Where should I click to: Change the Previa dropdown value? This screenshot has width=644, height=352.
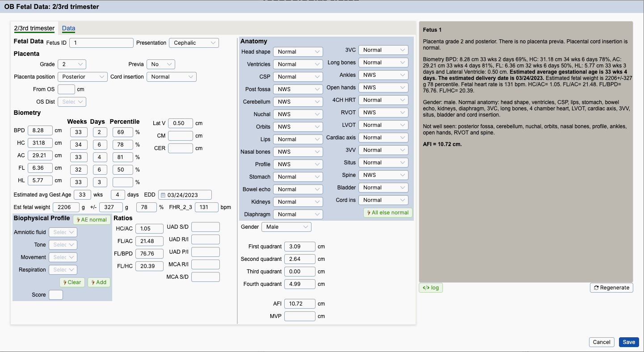161,64
